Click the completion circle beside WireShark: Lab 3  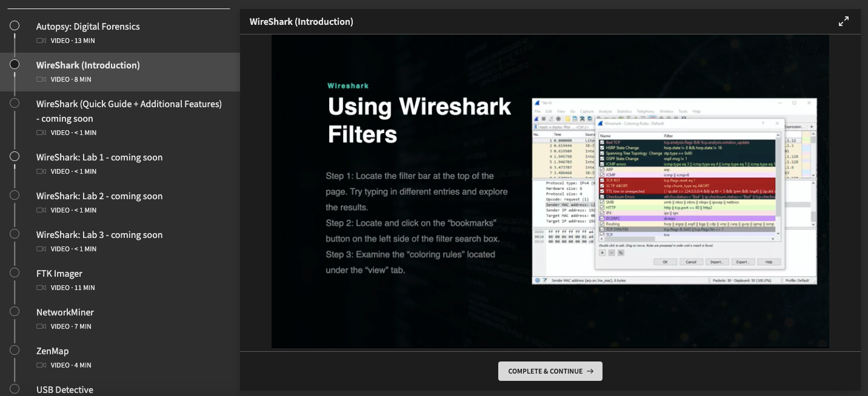coord(15,234)
